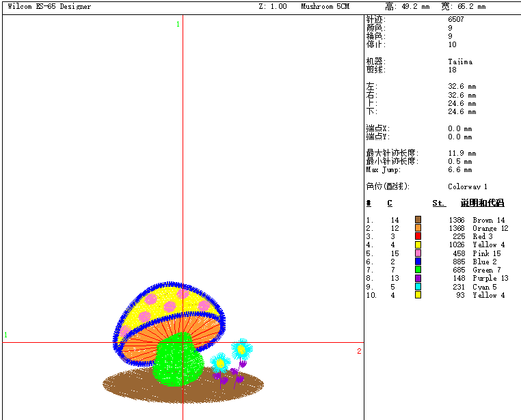Viewport: 521px width, 420px height.
Task: Choose the Green 7 color swatch
Action: point(418,270)
